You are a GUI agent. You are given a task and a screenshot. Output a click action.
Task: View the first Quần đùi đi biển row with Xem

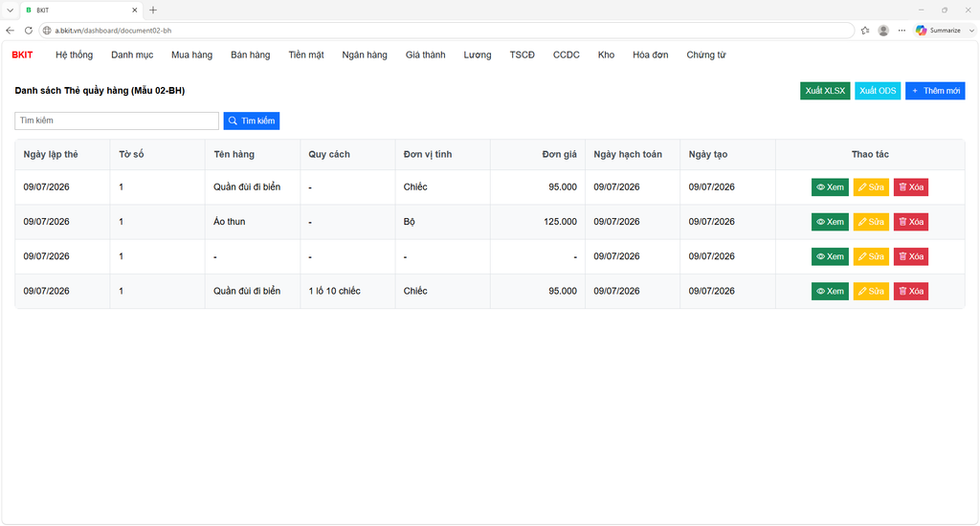pyautogui.click(x=830, y=187)
